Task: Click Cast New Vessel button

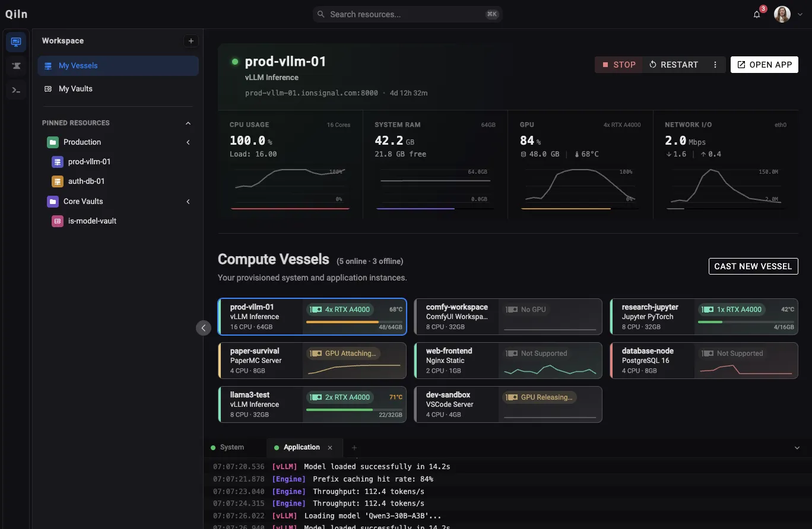Action: point(753,266)
